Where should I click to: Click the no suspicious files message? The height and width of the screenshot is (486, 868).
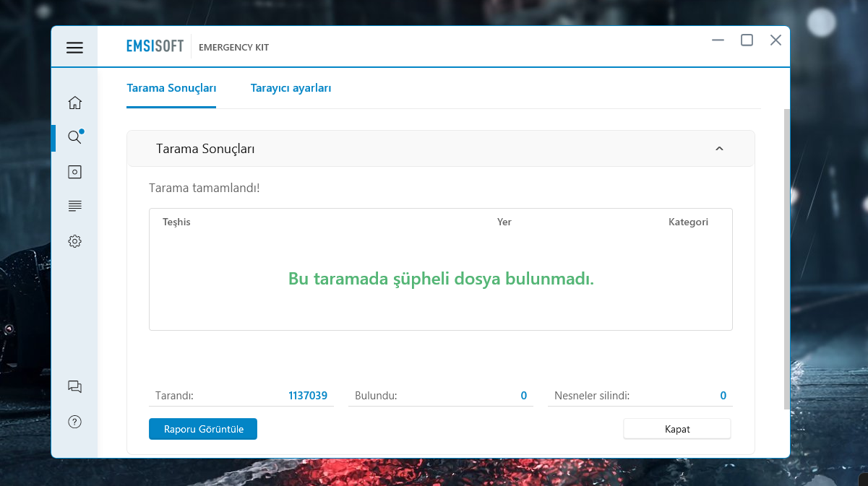[x=441, y=279]
